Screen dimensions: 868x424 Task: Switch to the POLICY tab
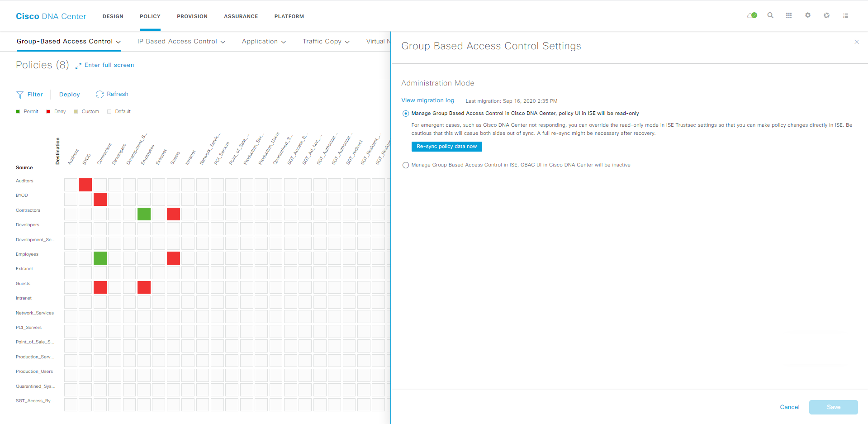pyautogui.click(x=150, y=16)
